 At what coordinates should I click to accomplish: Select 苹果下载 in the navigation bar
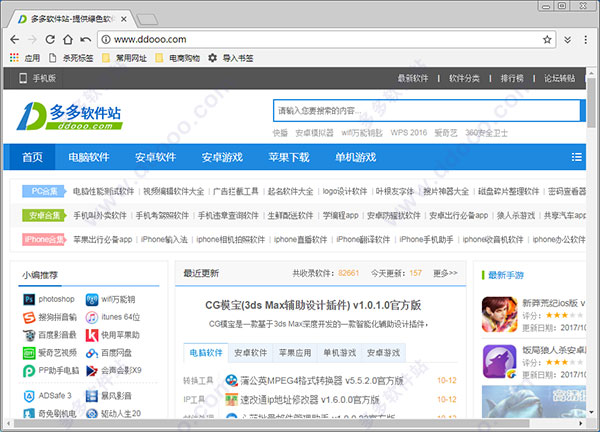[x=289, y=157]
